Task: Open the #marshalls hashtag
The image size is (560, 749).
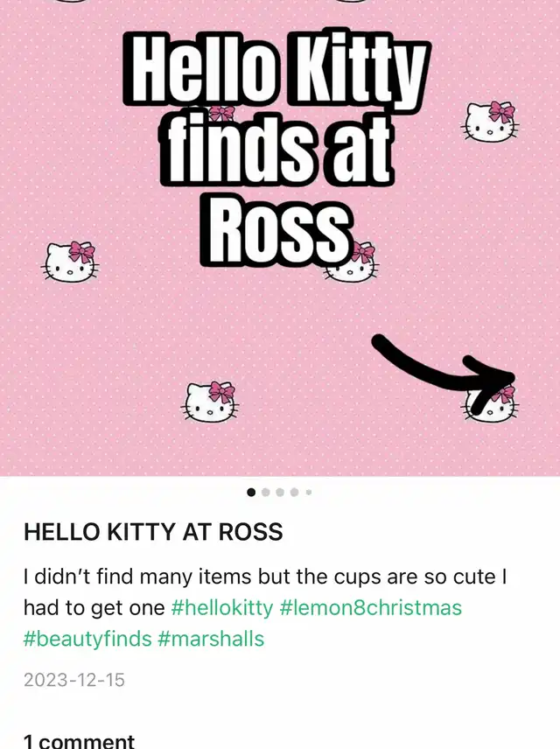Action: click(x=211, y=639)
